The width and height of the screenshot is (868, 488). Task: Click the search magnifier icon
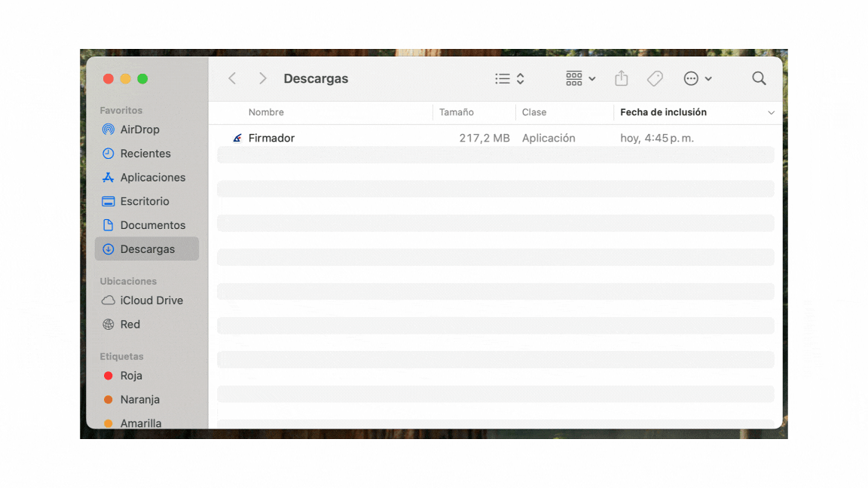(759, 78)
